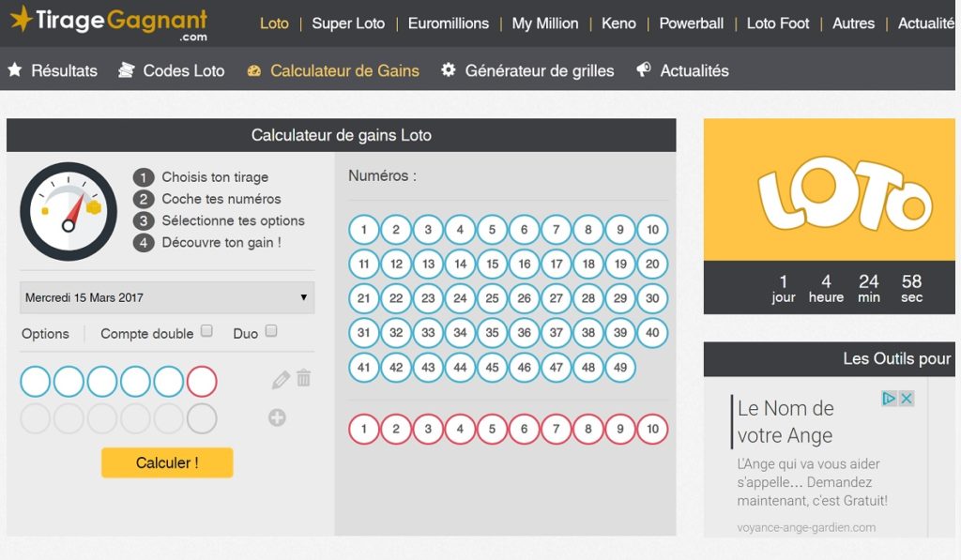Go to Euromillions in the top menu
Viewport: 961px width, 560px height.
click(x=449, y=23)
